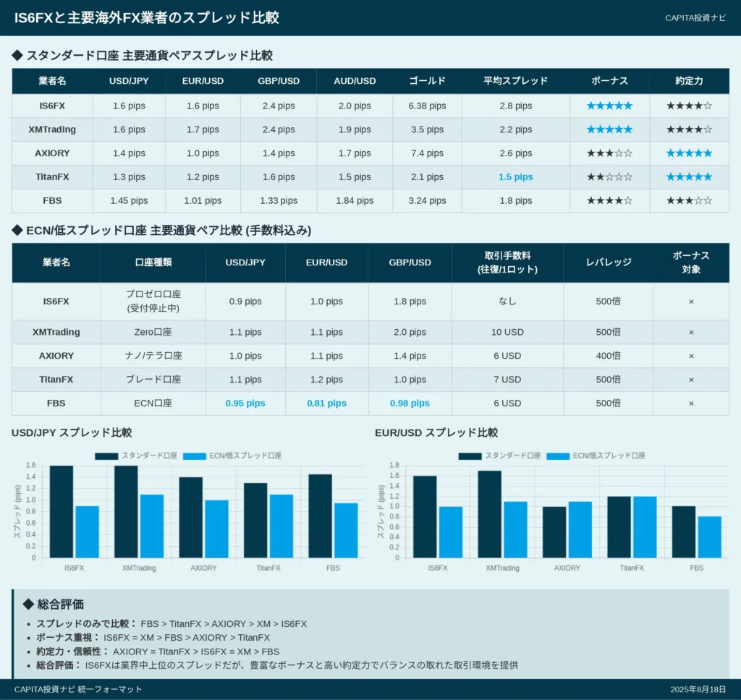
Task: Click AXIORY's blue five-star execution rating
Action: (689, 153)
